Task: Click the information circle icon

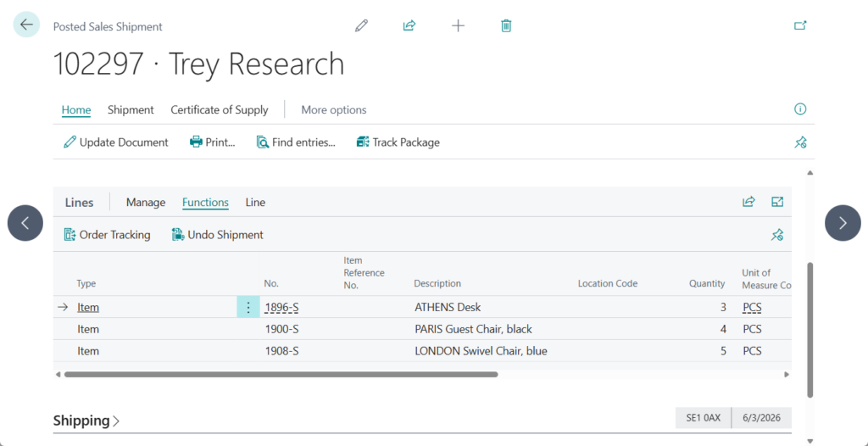Action: pos(800,109)
